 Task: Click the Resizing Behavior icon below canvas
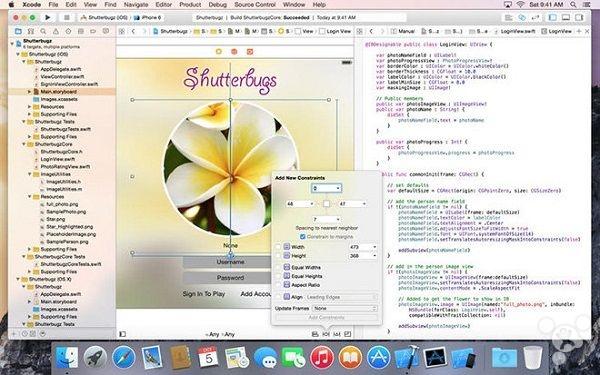pyautogui.click(x=347, y=334)
